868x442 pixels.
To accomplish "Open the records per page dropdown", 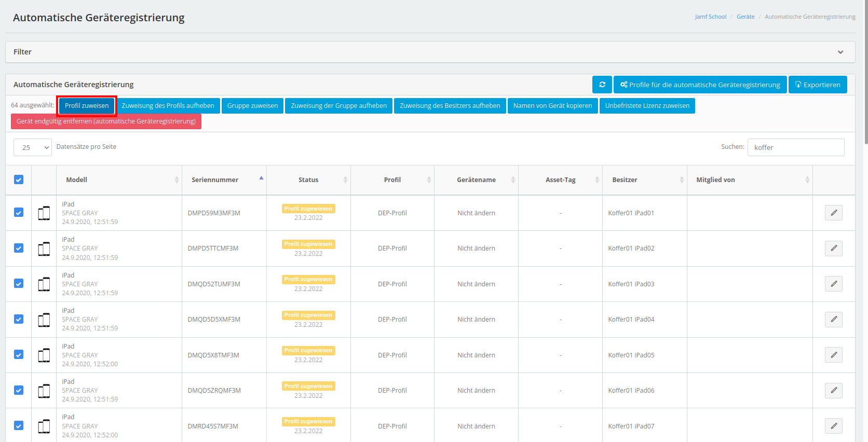I will point(33,147).
